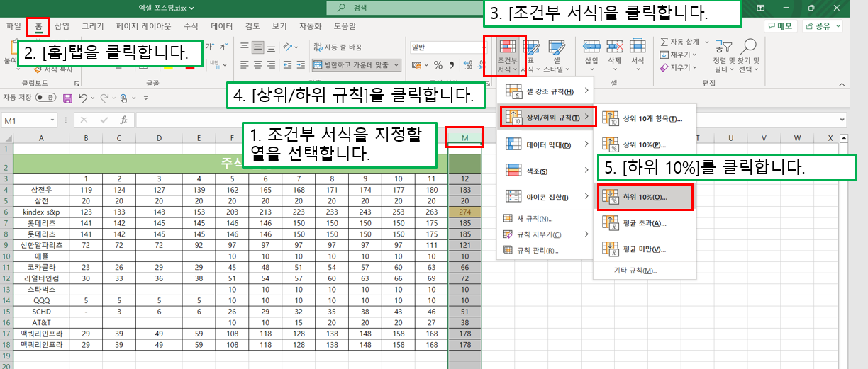This screenshot has height=369, width=868.
Task: Open 색조 (color scales) submenu
Action: pyautogui.click(x=545, y=171)
